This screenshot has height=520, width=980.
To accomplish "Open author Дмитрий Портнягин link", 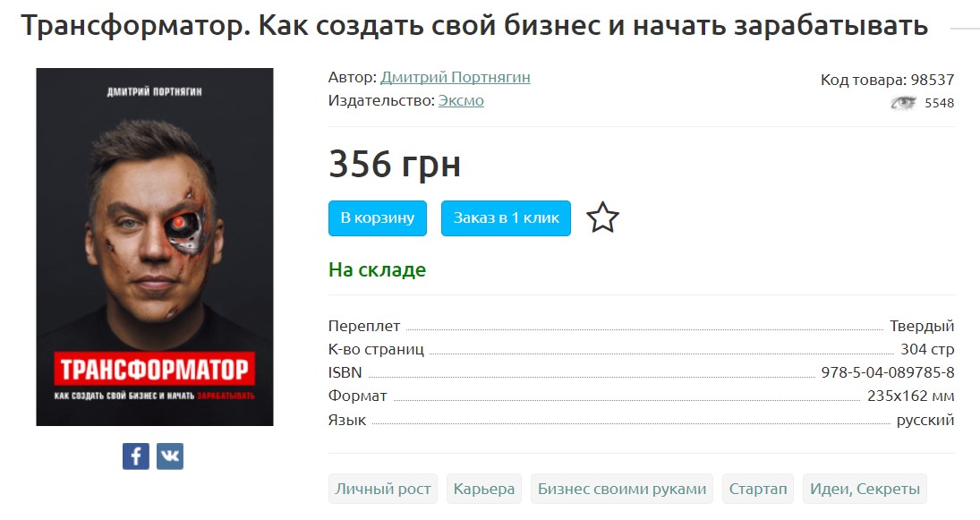I will tap(455, 78).
